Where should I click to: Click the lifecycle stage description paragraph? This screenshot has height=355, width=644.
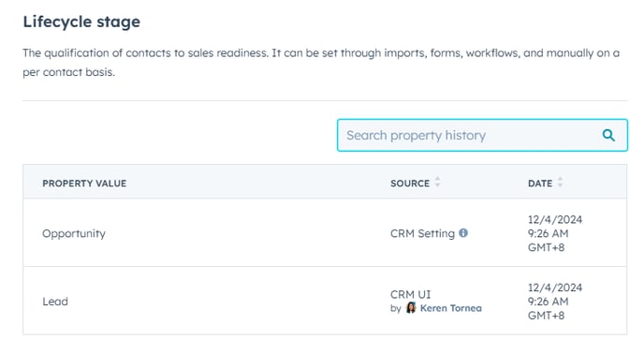tap(321, 63)
